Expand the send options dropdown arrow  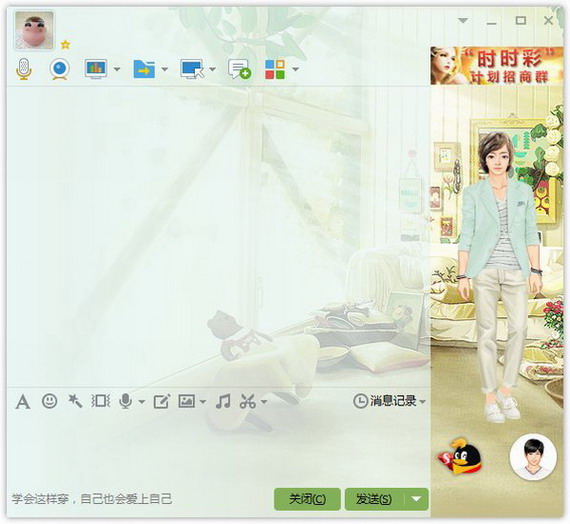[x=417, y=499]
